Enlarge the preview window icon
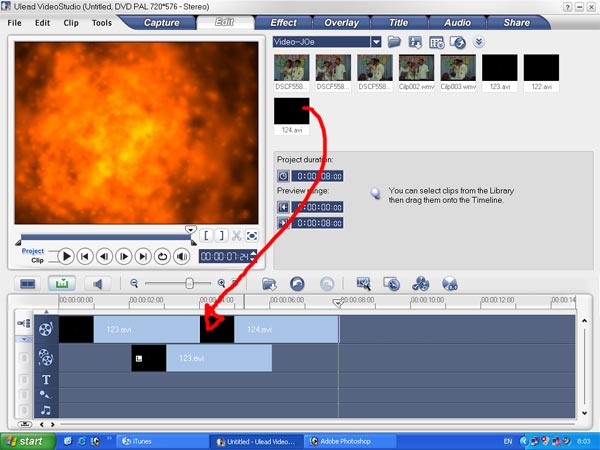Image resolution: width=600 pixels, height=450 pixels. 252,235
